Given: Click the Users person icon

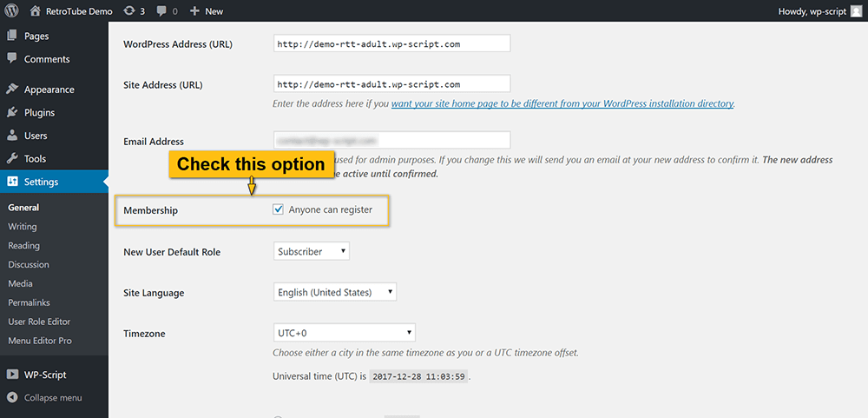Looking at the screenshot, I should 11,136.
